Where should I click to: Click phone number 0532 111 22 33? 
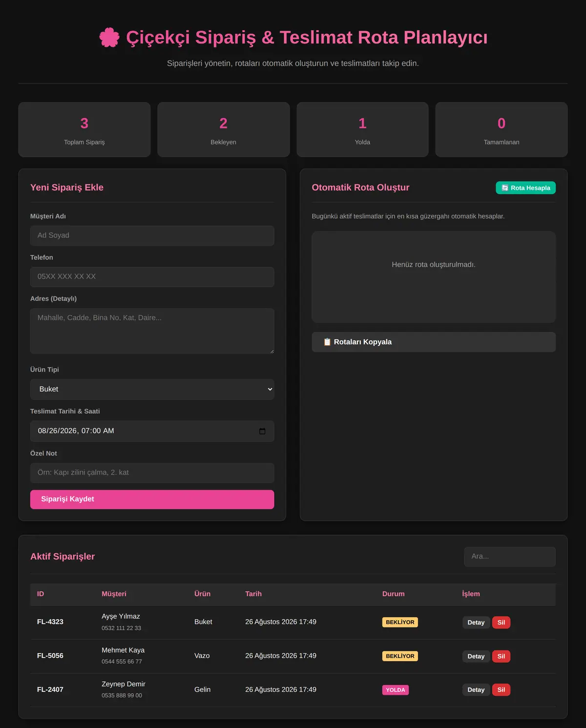tap(121, 628)
